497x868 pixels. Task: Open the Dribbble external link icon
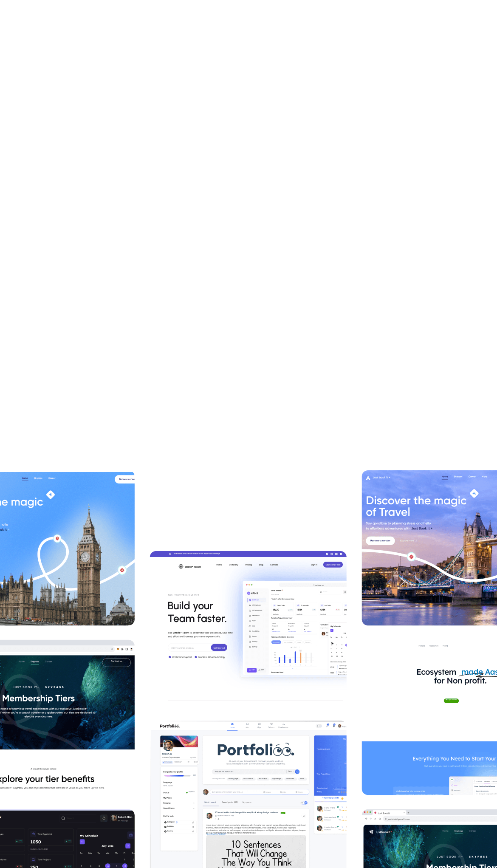[x=193, y=827]
